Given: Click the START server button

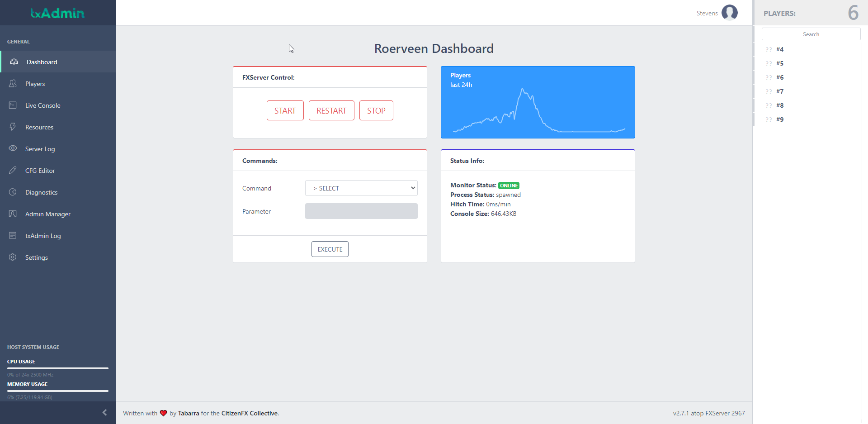Looking at the screenshot, I should tap(285, 110).
